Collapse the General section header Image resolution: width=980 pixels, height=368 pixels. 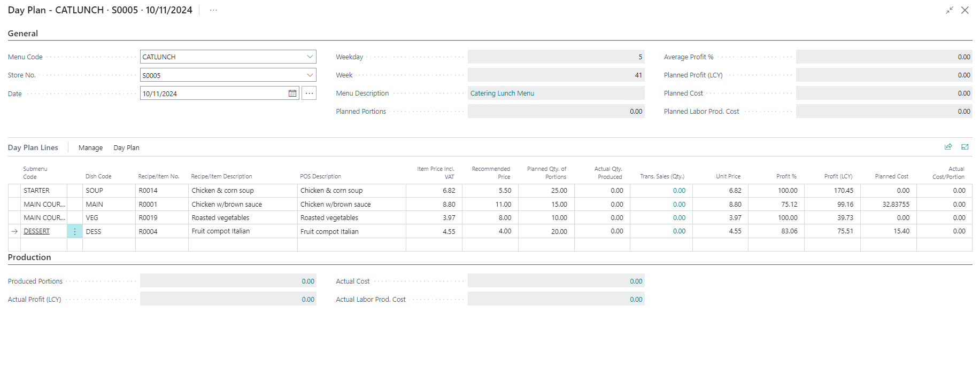[x=23, y=33]
